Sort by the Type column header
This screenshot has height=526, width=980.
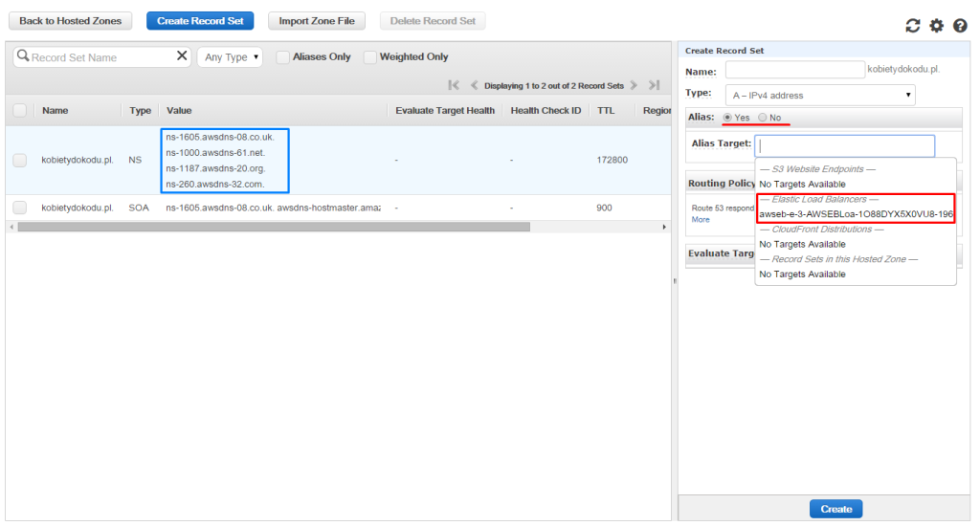point(140,111)
